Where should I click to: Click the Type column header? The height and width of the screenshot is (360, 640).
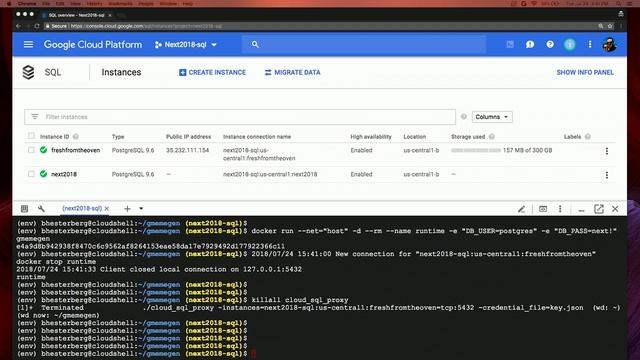pyautogui.click(x=118, y=137)
